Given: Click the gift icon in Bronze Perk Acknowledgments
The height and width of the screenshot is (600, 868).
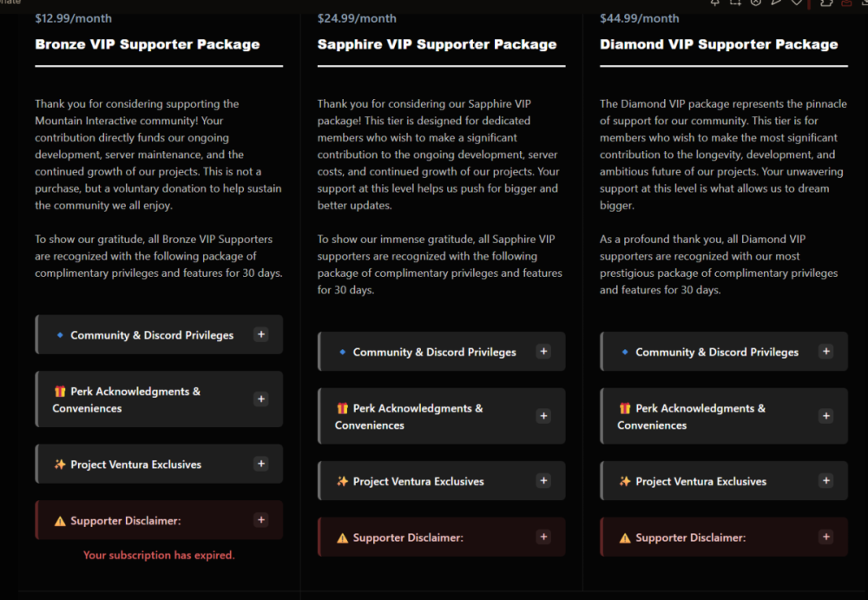Looking at the screenshot, I should coord(60,392).
